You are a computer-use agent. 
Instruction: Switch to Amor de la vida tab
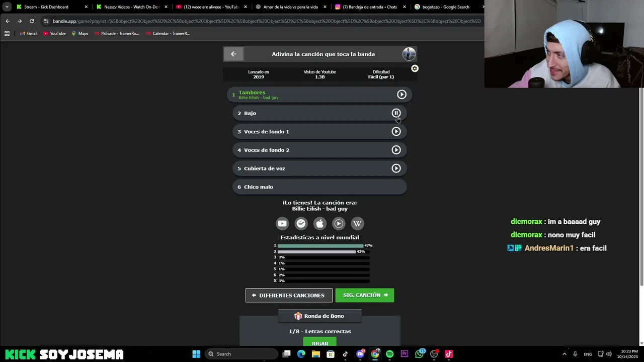291,7
